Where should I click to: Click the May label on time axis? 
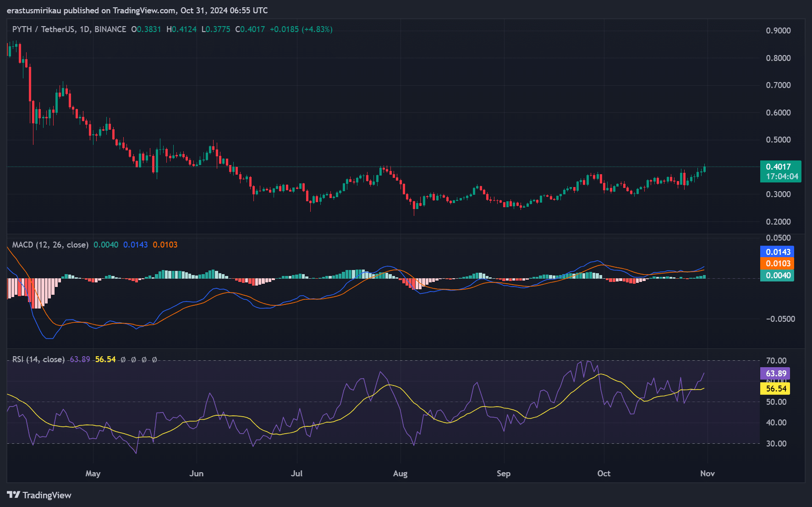(x=93, y=474)
